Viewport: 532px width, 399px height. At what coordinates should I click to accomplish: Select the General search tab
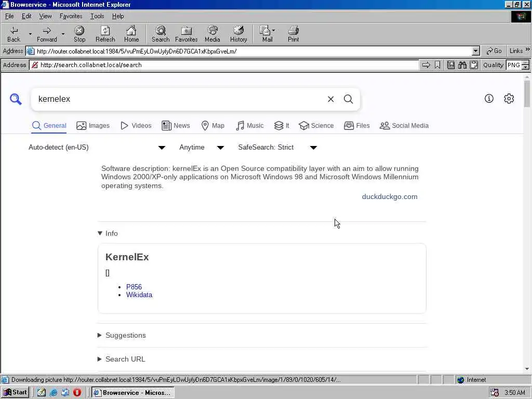click(49, 126)
